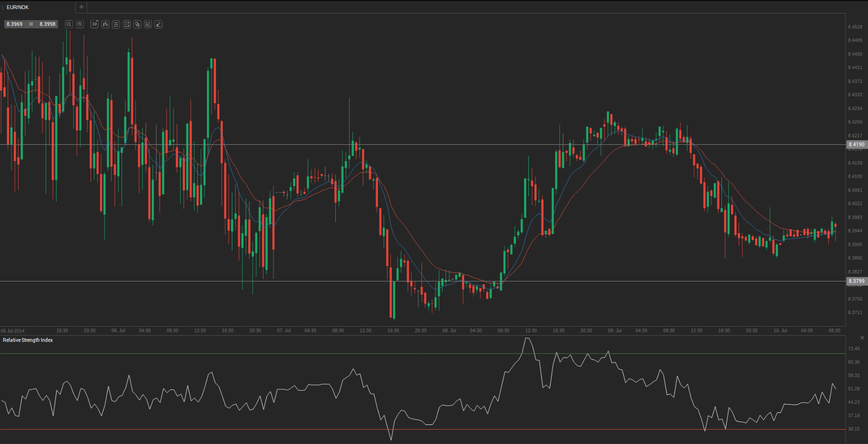
Task: Click the copy/clone chart icon
Action: [137, 24]
